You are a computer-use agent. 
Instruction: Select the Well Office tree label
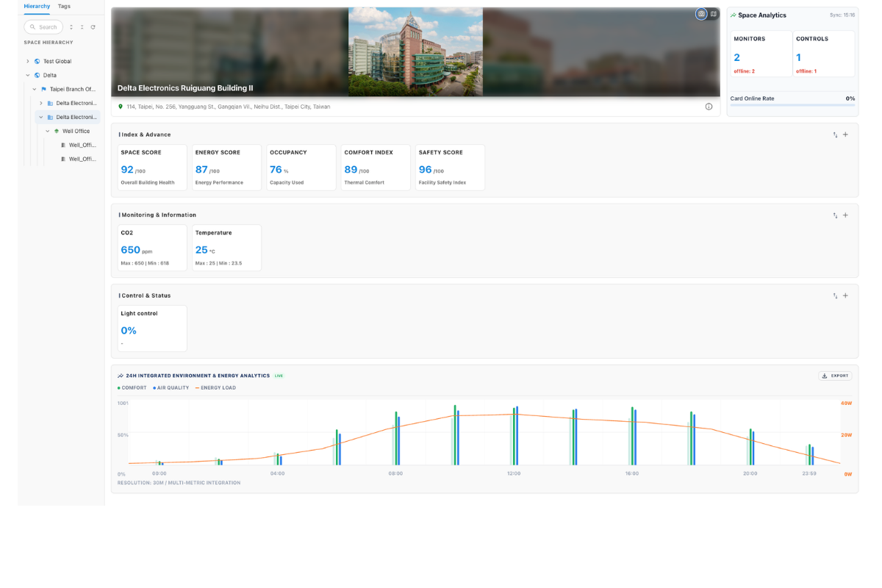pyautogui.click(x=76, y=131)
